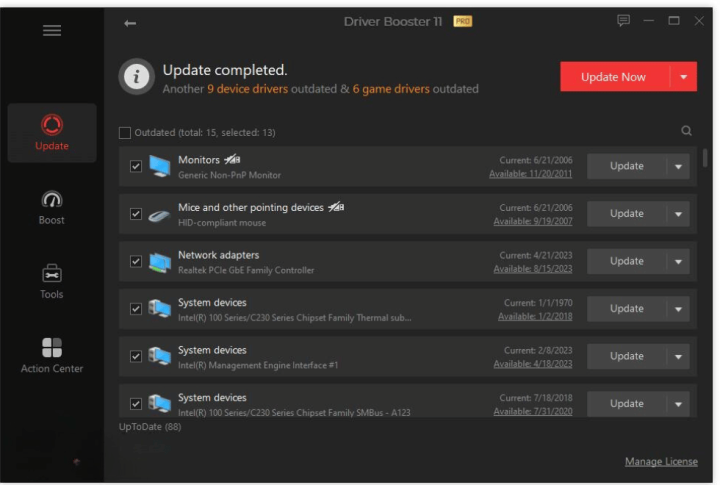Open the Action Center in sidebar
Image resolution: width=720 pixels, height=485 pixels.
point(52,356)
